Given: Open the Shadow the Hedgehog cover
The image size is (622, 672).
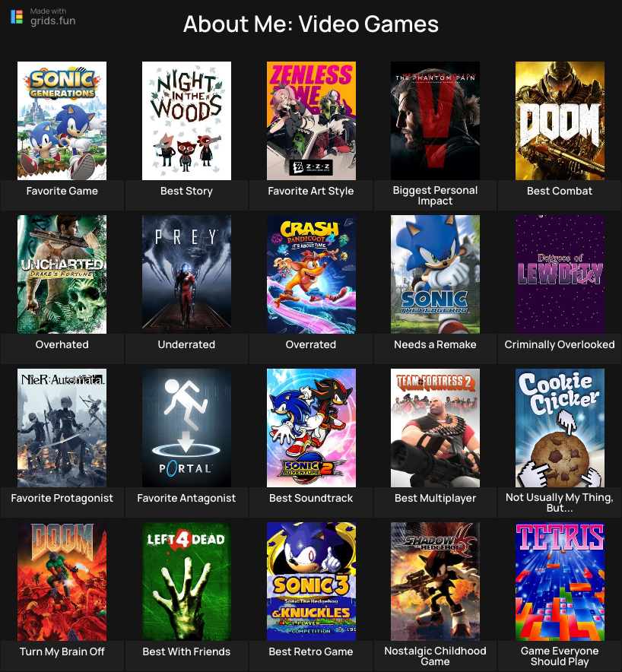Looking at the screenshot, I should pos(435,582).
